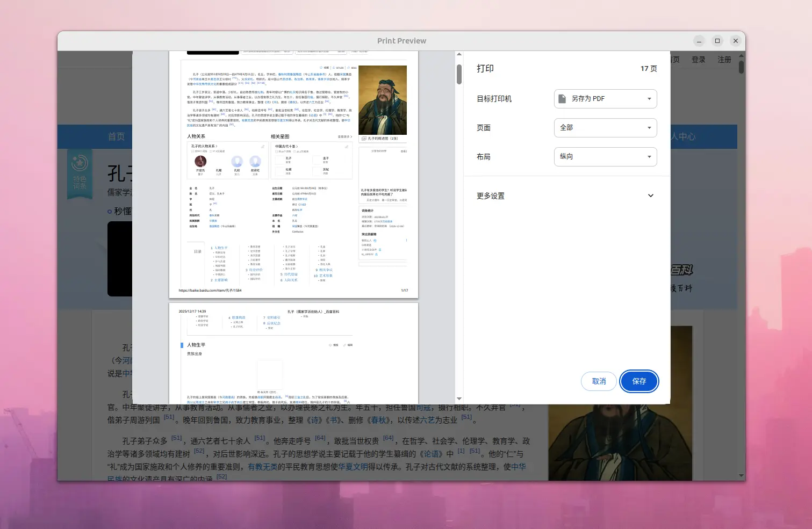The image size is (812, 529).
Task: Click the [1] citation after 《论语》 中
Action: pyautogui.click(x=461, y=451)
